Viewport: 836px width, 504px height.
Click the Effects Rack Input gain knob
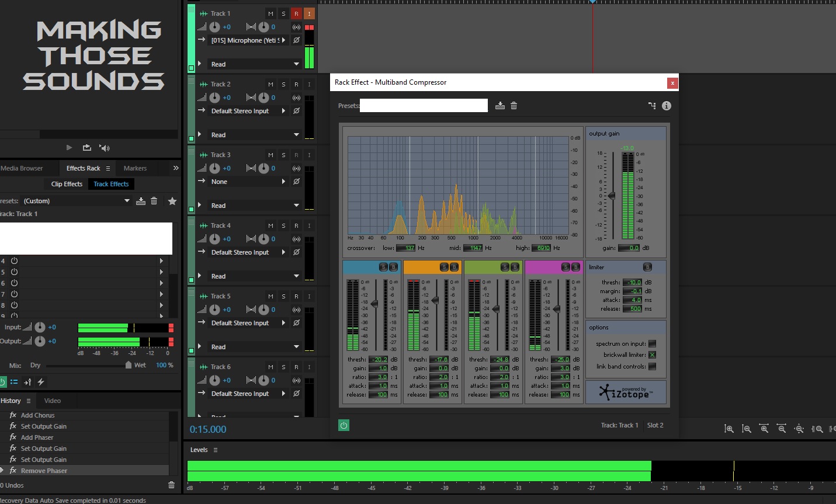coord(40,327)
